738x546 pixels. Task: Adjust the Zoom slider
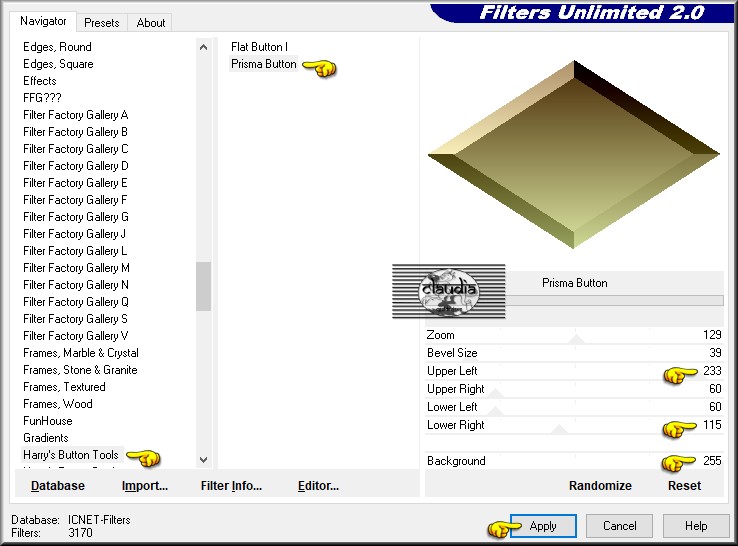(574, 335)
